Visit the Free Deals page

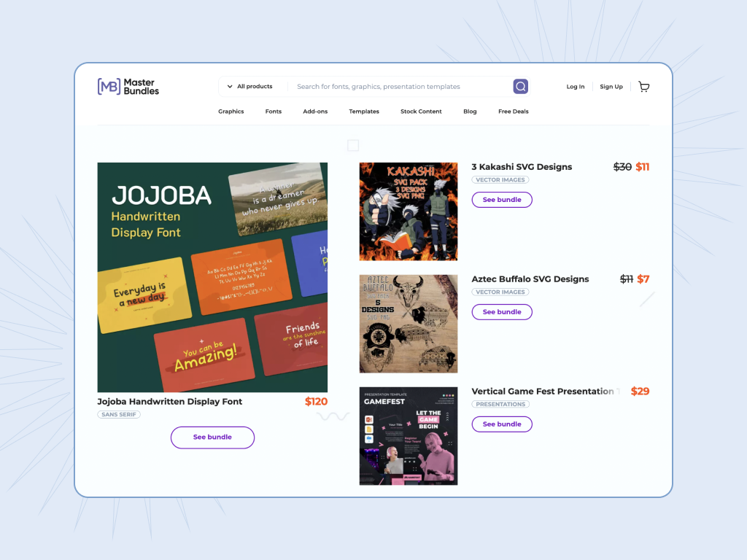coord(514,112)
